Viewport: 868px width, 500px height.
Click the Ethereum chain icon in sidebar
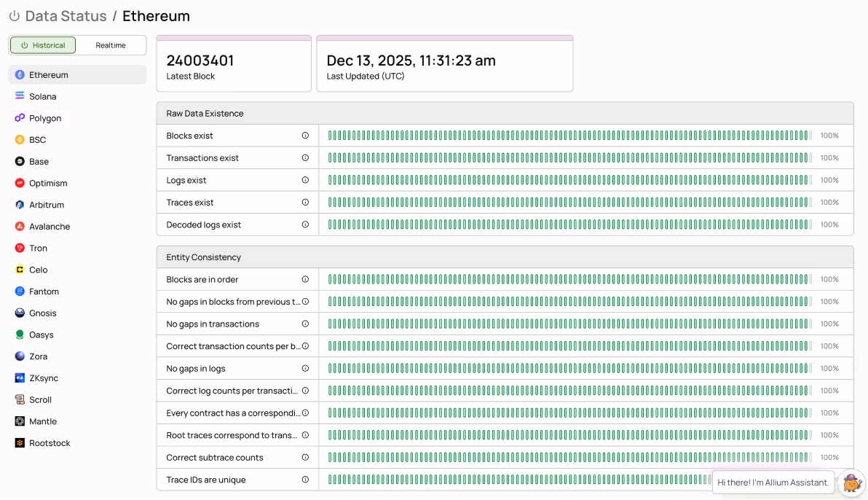click(x=20, y=75)
